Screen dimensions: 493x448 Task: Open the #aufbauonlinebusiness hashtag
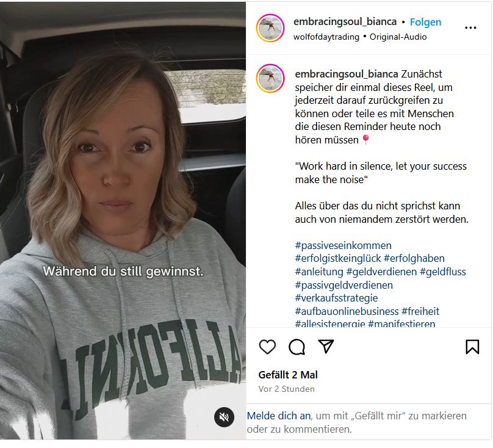(x=347, y=311)
